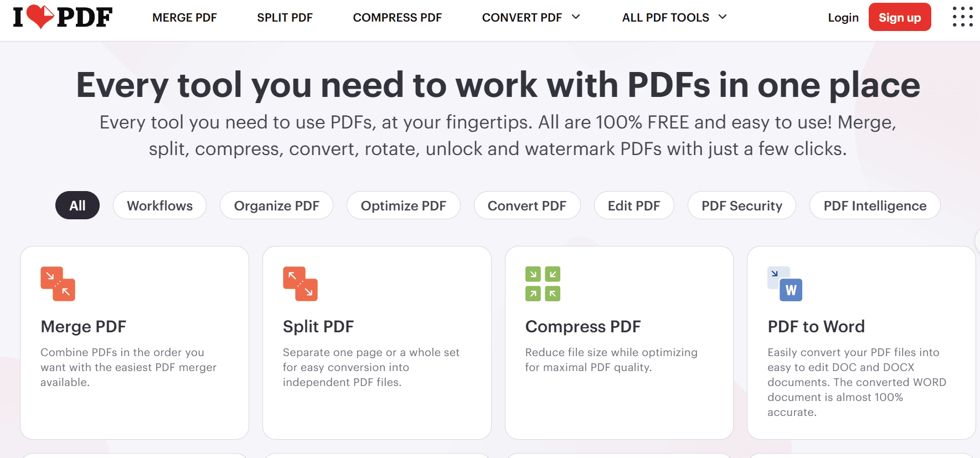Click the iLovePDF heart logo

pos(63,17)
